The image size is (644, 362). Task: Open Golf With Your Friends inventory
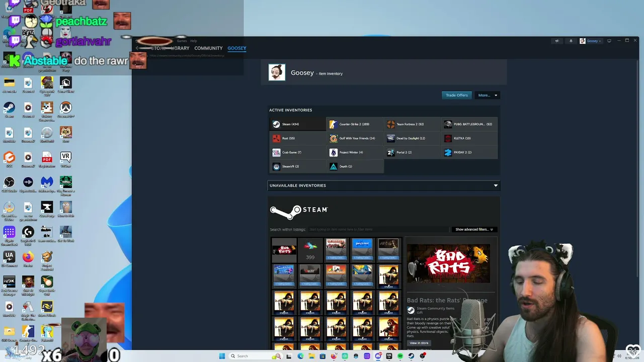point(355,138)
